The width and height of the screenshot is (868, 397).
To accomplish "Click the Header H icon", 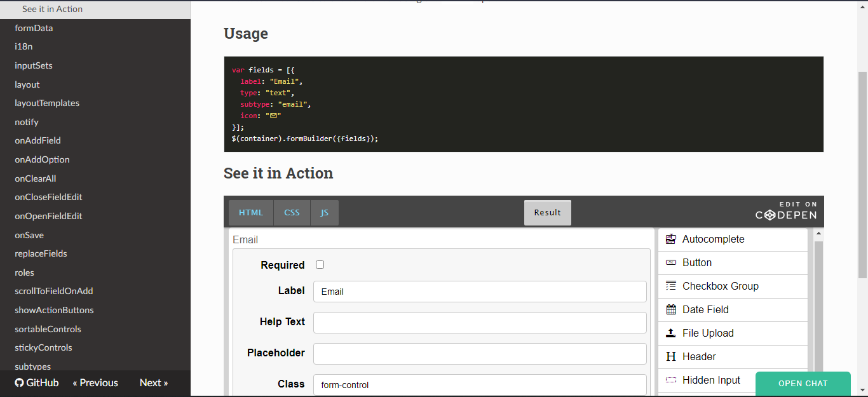I will pos(670,356).
